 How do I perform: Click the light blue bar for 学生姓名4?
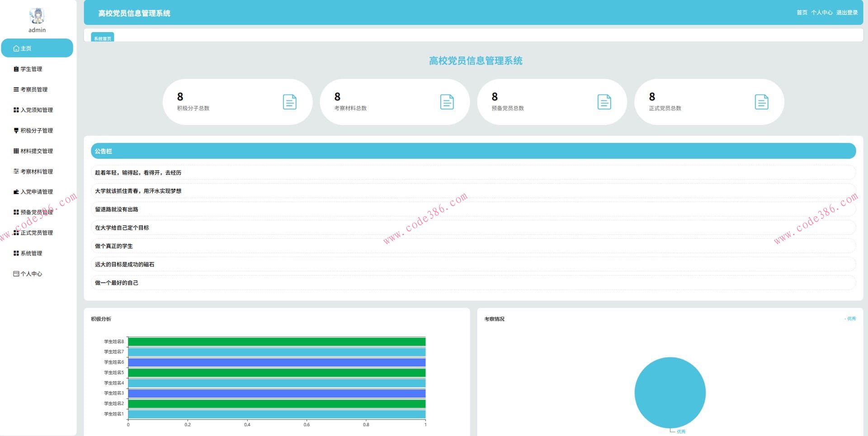coord(277,383)
